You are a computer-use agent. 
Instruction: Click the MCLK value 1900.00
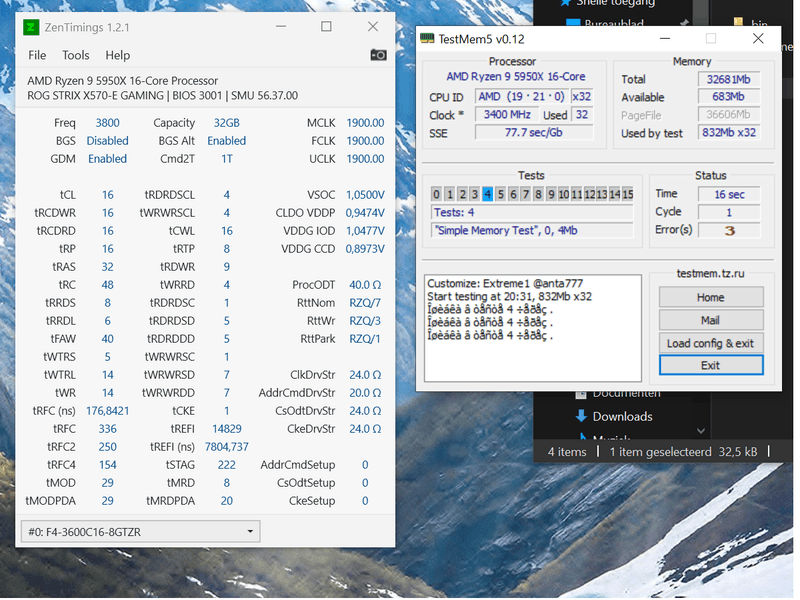pos(365,123)
